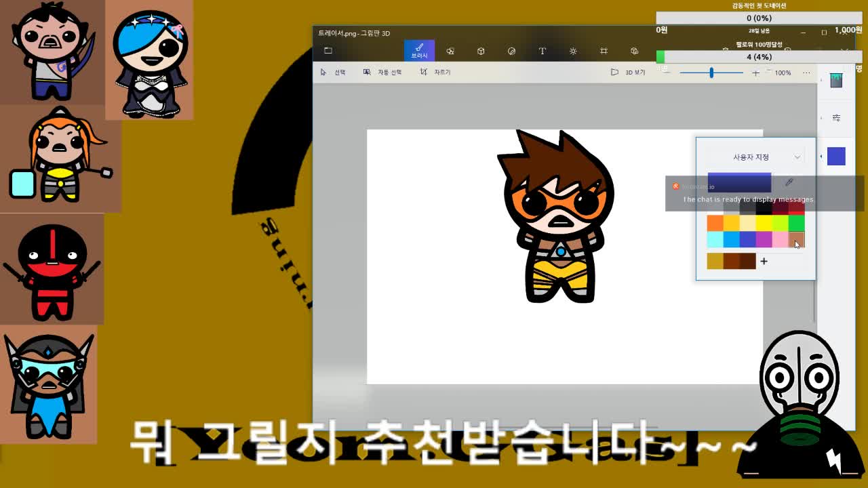The height and width of the screenshot is (488, 868).
Task: Toggle the 3D 보기 view
Action: click(628, 72)
